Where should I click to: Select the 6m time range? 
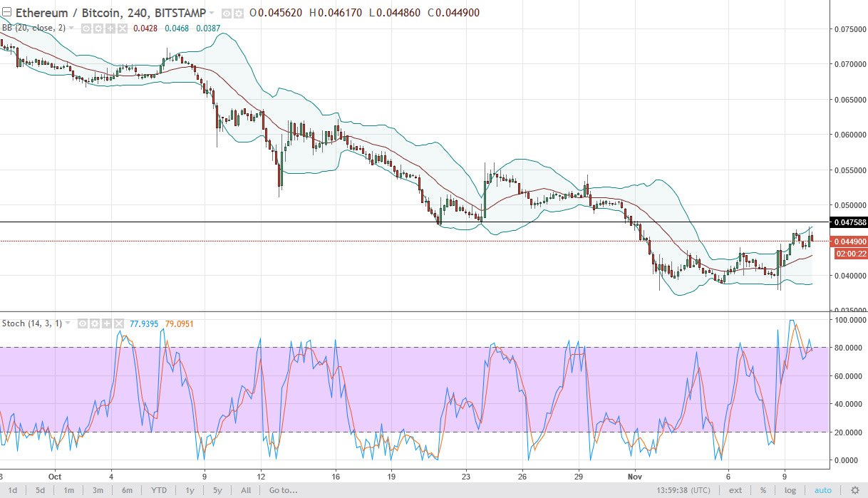pyautogui.click(x=127, y=490)
